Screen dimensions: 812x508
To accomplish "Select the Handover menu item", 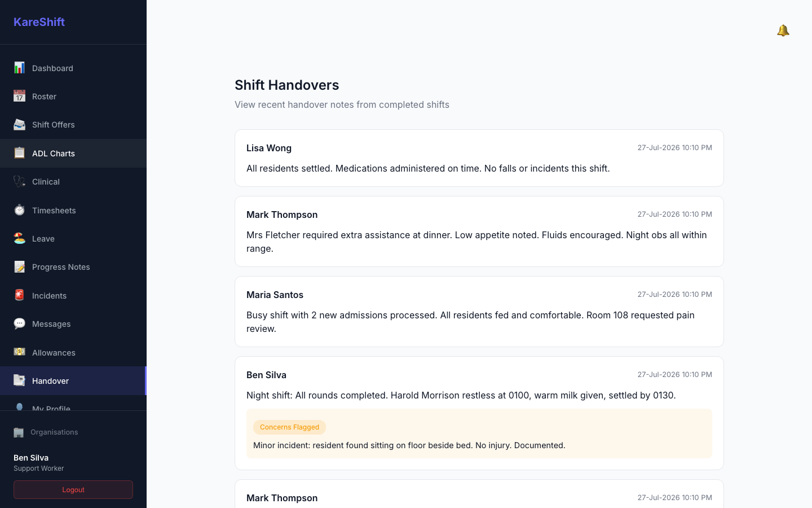I will [73, 380].
